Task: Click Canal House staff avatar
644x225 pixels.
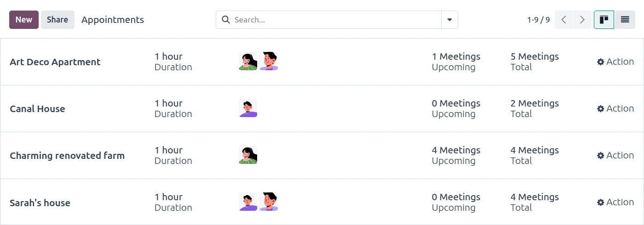Action: [248, 108]
